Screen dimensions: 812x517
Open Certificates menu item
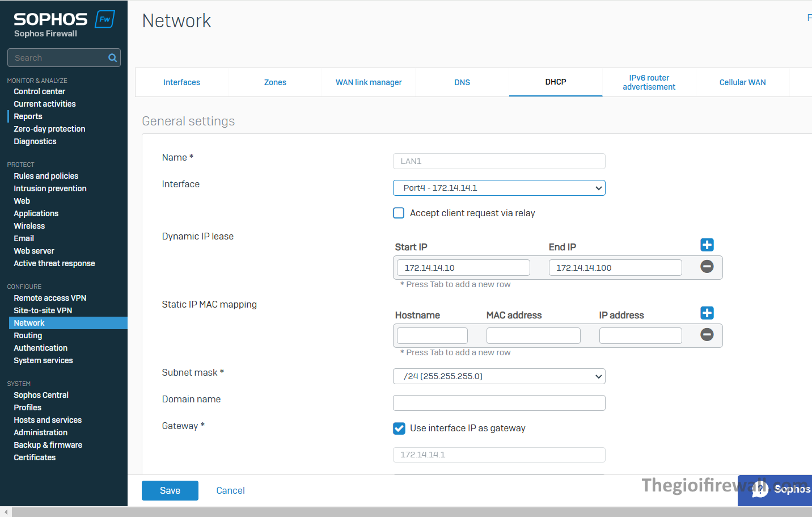pos(35,457)
